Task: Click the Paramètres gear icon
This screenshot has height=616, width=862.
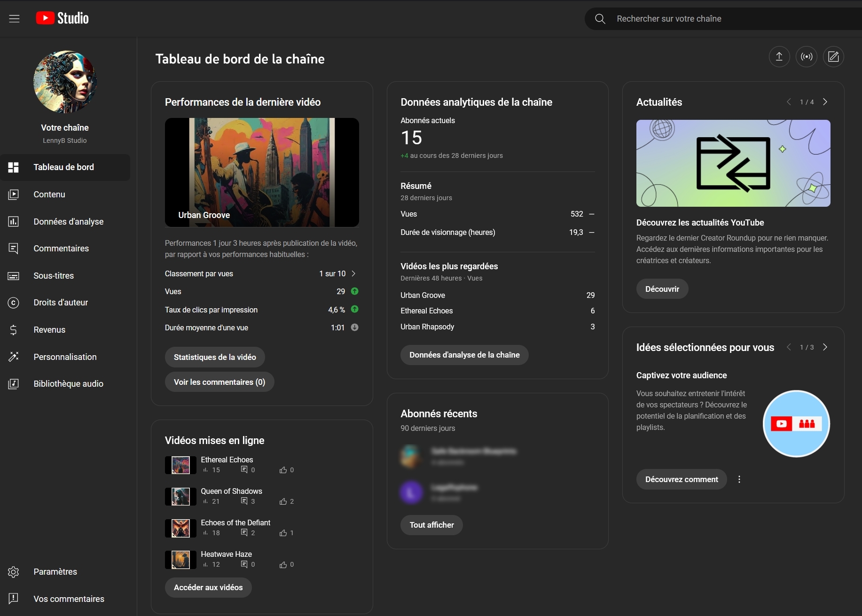Action: tap(14, 572)
